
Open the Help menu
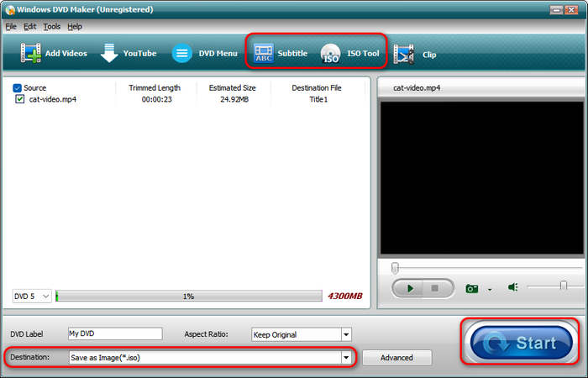click(x=75, y=27)
